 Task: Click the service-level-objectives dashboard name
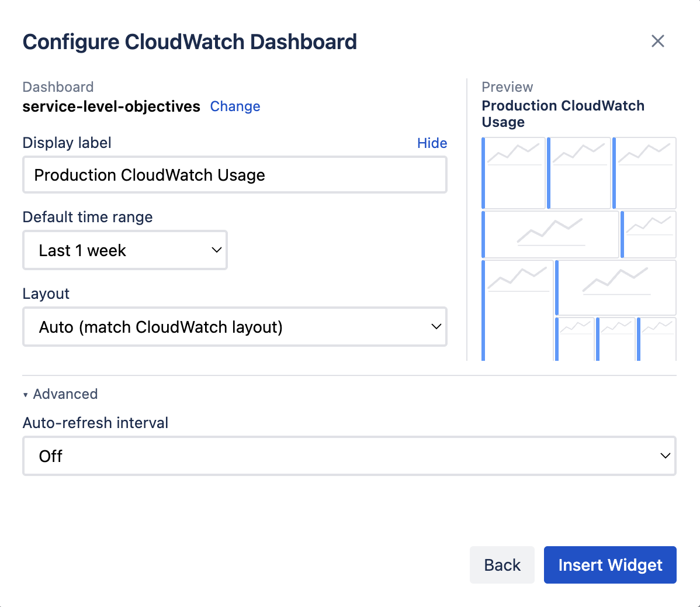(x=111, y=106)
